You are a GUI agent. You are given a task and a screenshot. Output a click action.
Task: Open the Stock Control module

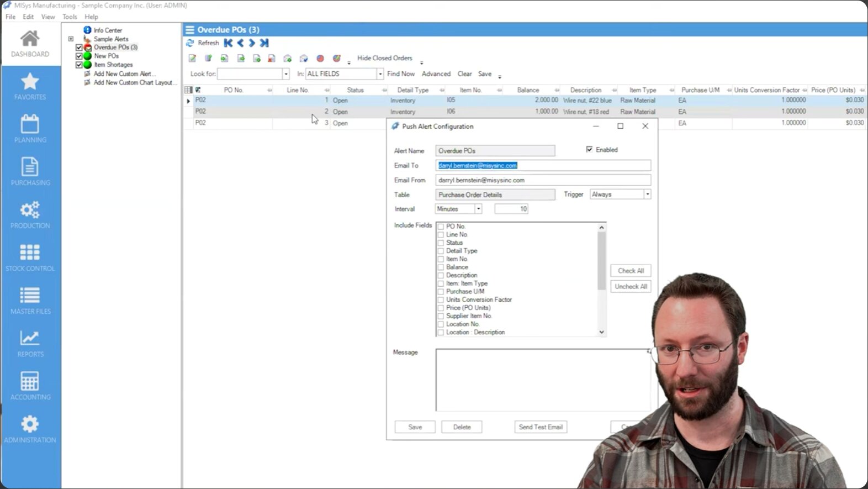[x=30, y=257]
